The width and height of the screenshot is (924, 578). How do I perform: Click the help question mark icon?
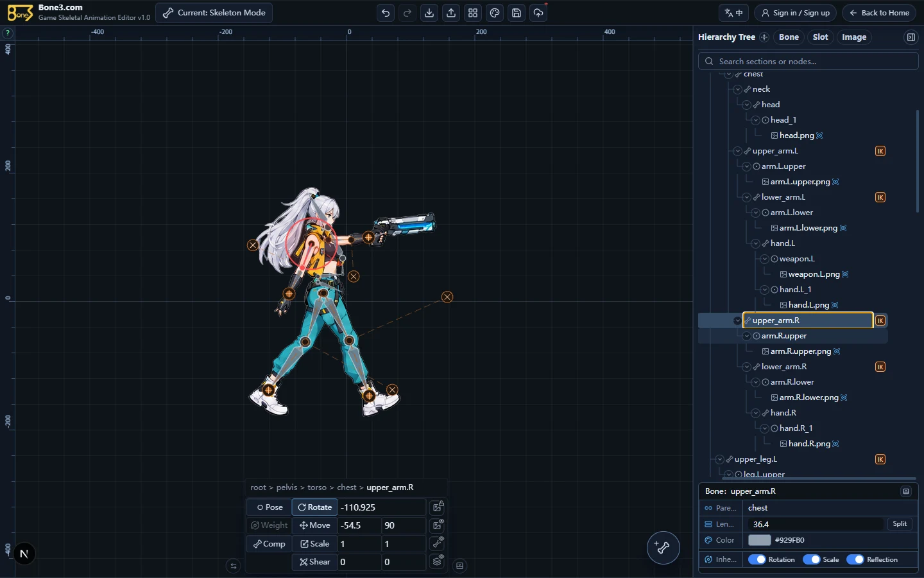pos(8,33)
